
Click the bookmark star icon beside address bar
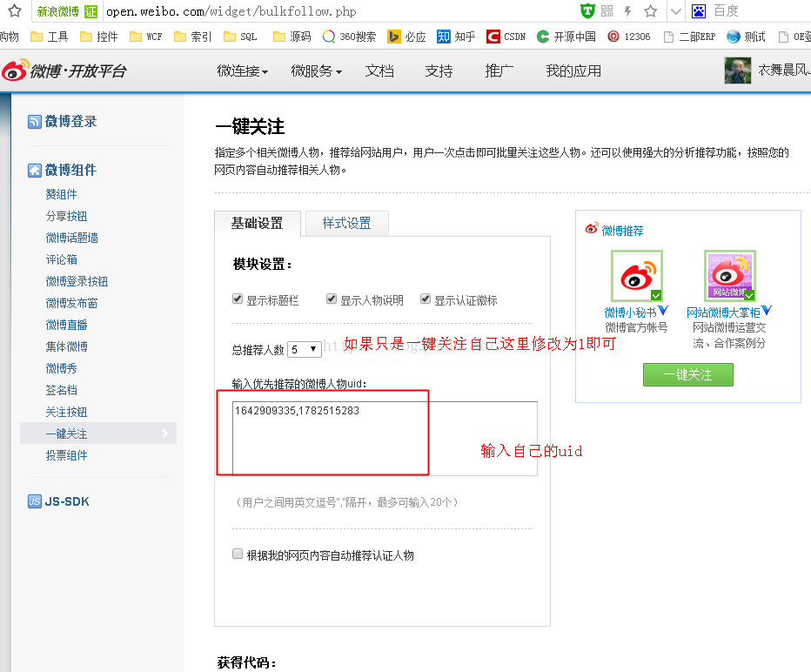[x=15, y=10]
